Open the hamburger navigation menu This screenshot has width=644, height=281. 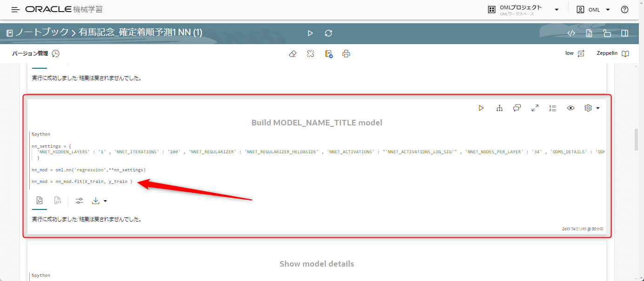pos(15,10)
